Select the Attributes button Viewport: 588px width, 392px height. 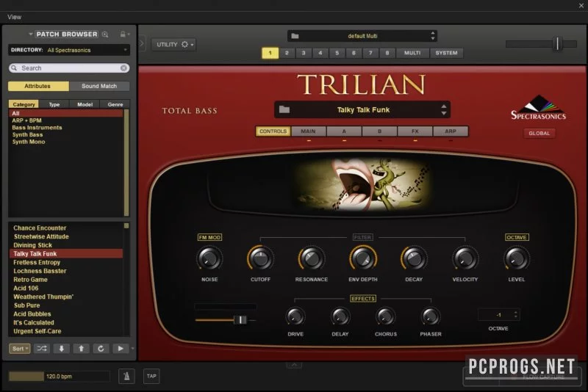point(37,86)
